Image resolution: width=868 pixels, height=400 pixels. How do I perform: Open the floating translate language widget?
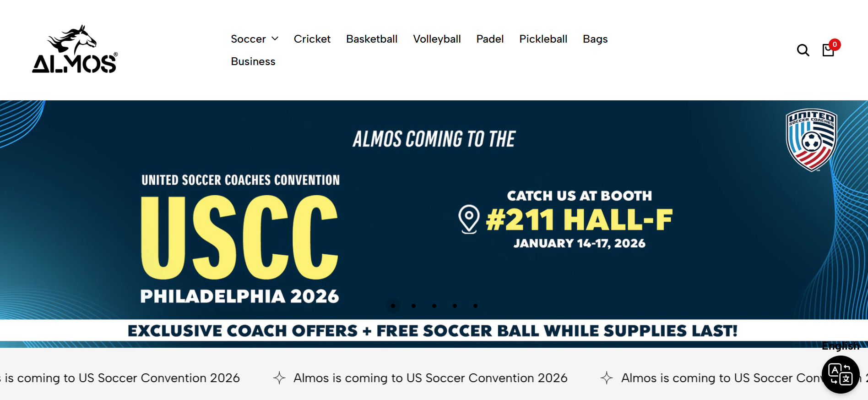(840, 374)
